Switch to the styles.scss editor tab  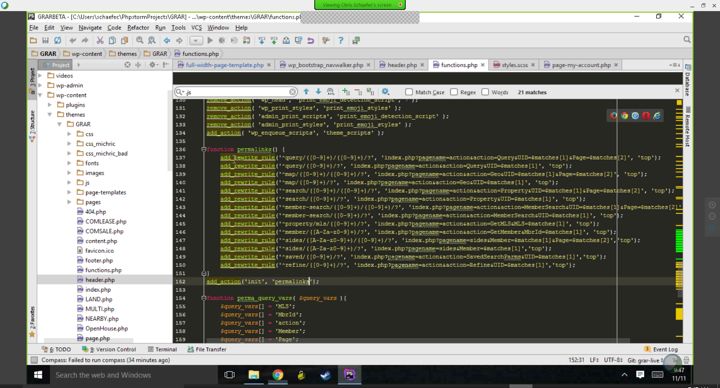(x=514, y=65)
